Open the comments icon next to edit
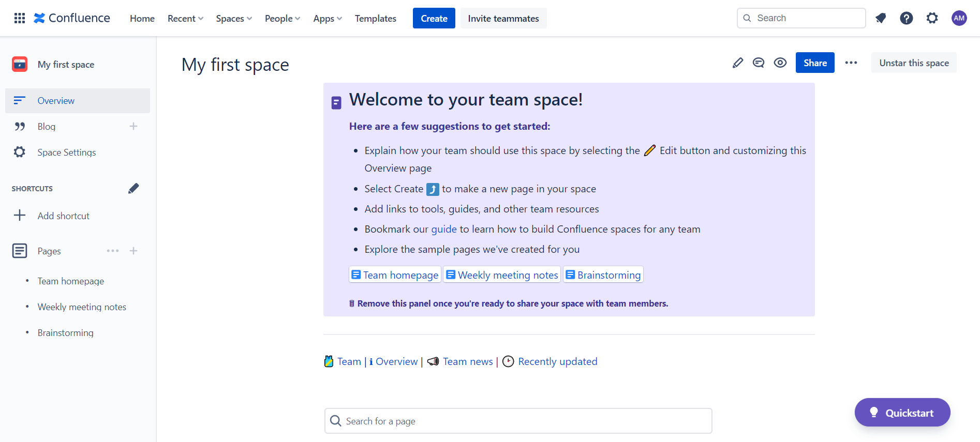This screenshot has width=980, height=442. click(x=759, y=63)
